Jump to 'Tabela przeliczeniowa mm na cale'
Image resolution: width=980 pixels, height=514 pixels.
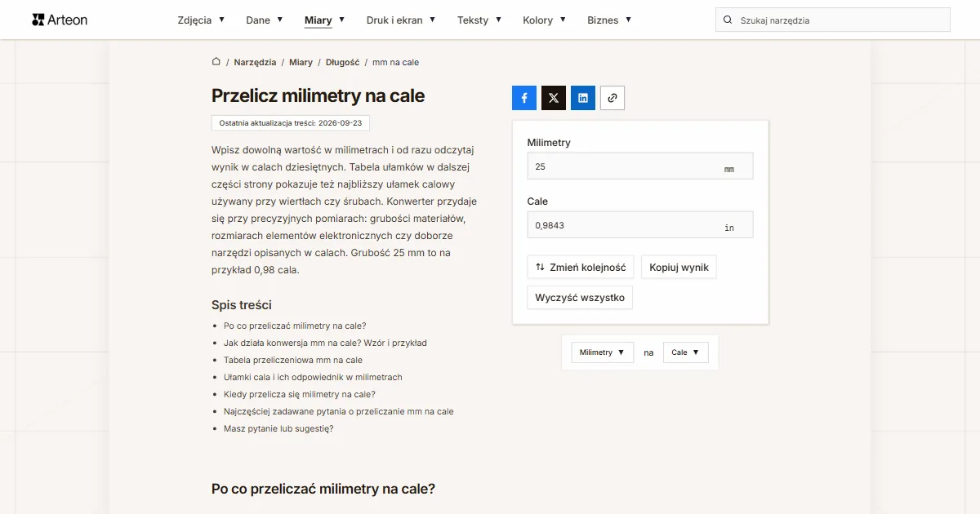[293, 360]
